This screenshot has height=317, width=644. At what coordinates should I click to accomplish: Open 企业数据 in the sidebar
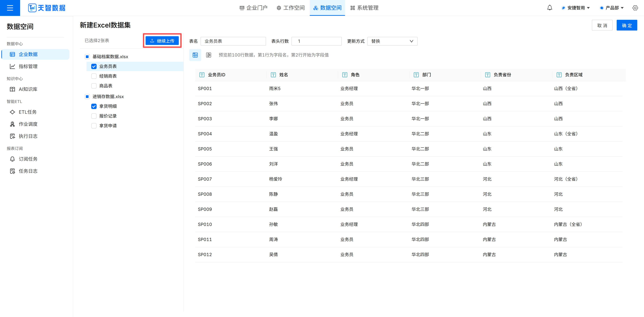pos(36,54)
